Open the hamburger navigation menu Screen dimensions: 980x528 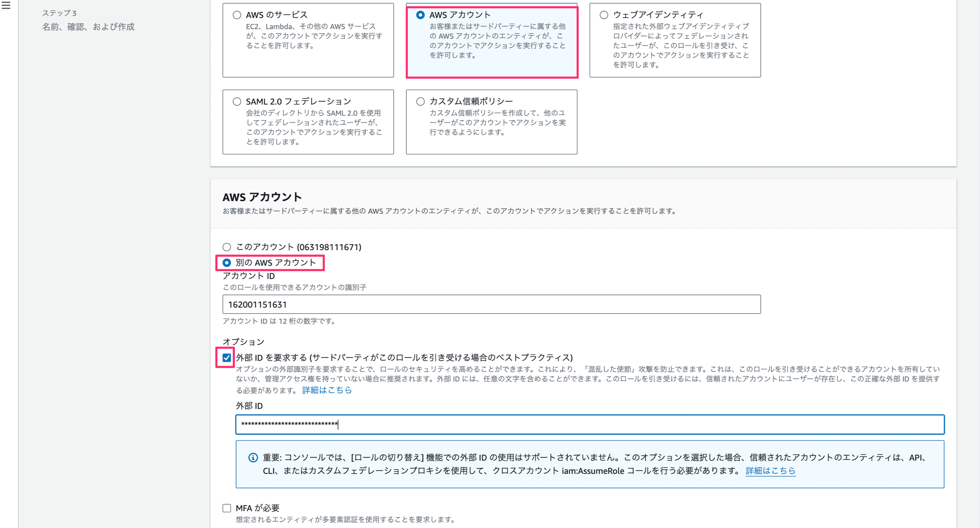tap(6, 5)
